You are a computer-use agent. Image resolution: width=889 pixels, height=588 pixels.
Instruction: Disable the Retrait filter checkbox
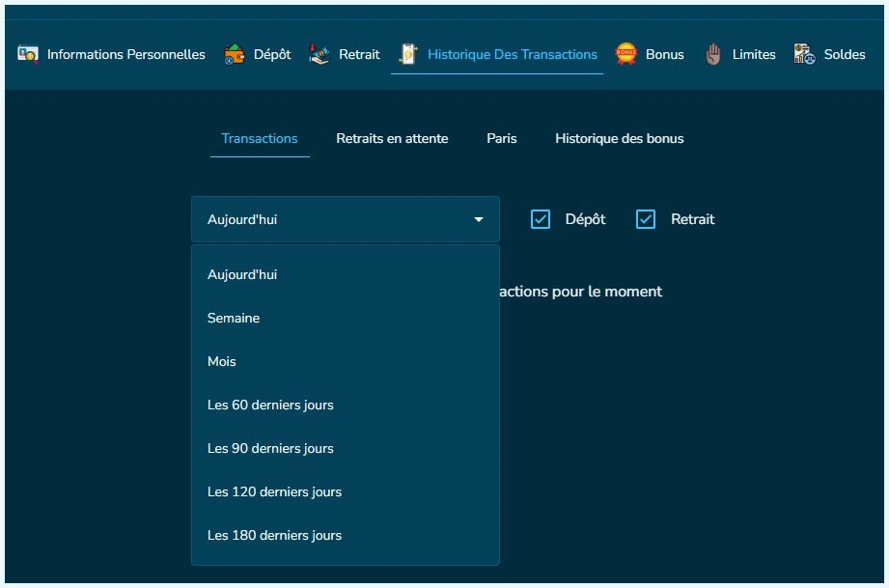coord(644,219)
